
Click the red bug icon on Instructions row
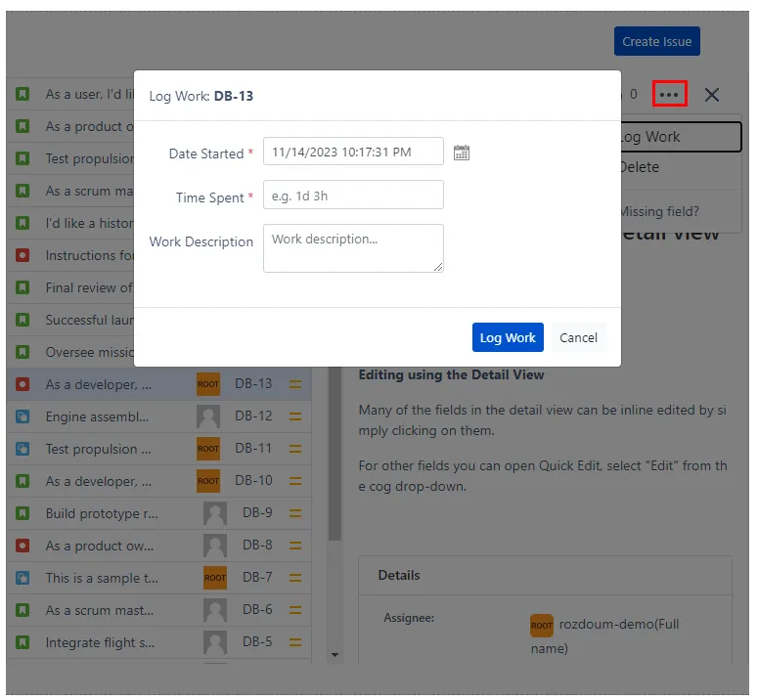pos(22,255)
